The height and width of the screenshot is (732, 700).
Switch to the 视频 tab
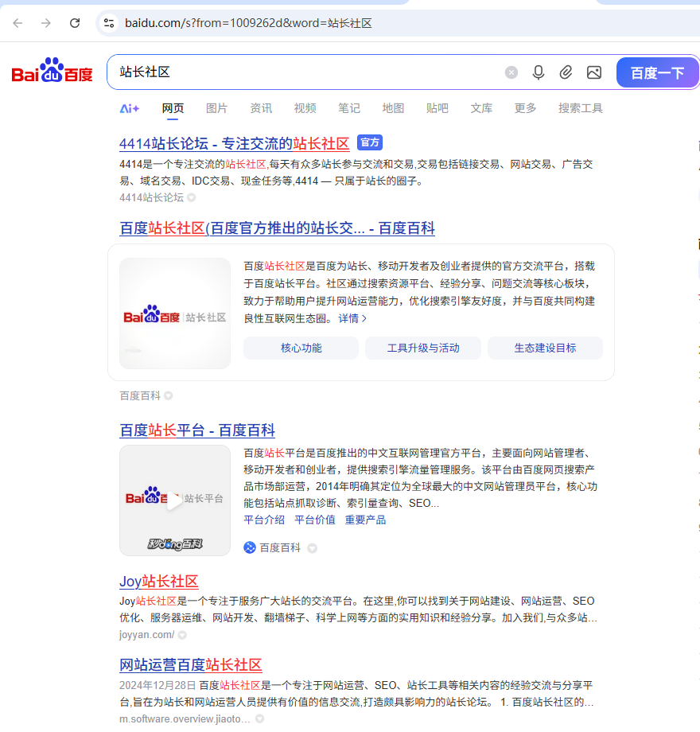click(x=305, y=108)
